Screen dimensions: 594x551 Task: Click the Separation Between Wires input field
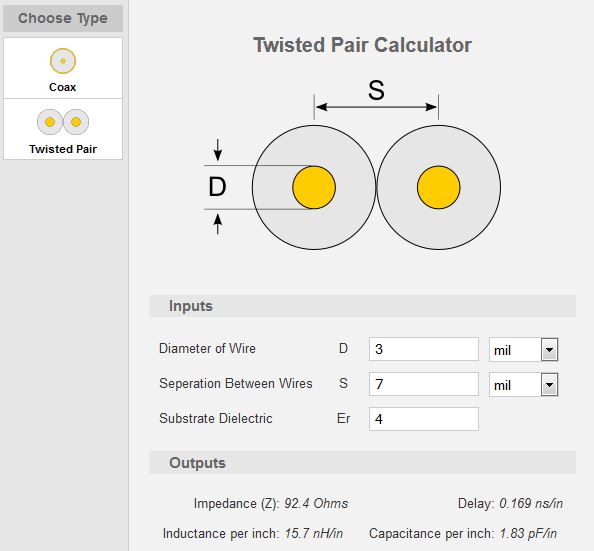(424, 384)
